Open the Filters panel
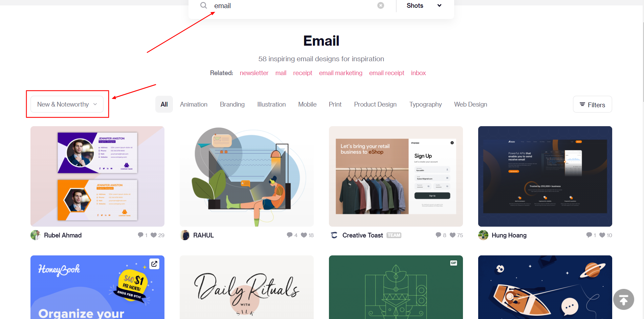This screenshot has width=644, height=319. 592,105
